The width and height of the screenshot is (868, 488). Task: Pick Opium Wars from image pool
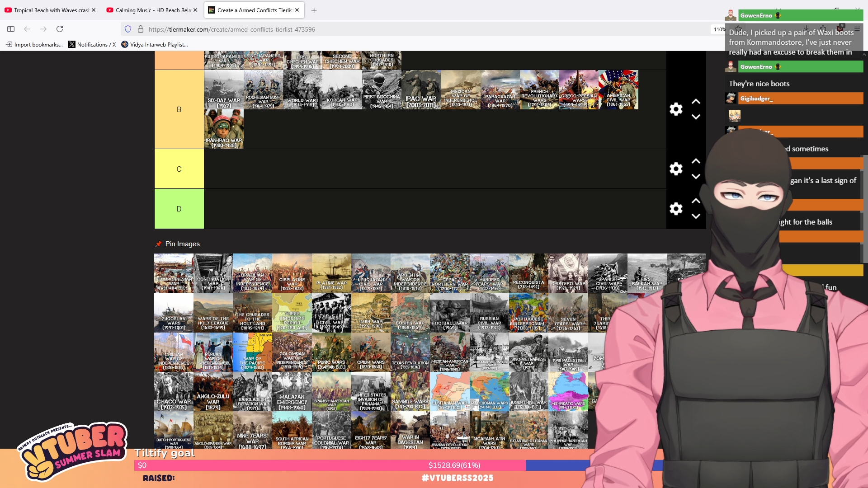371,352
